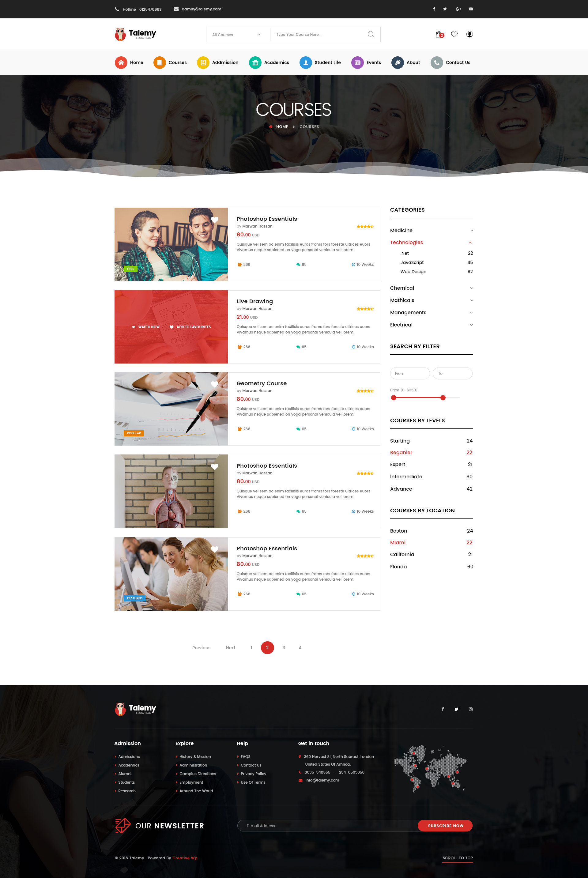Open the All Courses dropdown
The height and width of the screenshot is (878, 588).
tap(236, 35)
